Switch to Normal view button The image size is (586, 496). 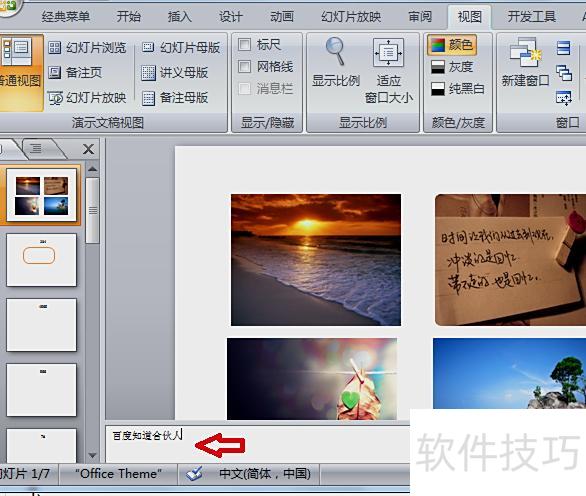pos(21,73)
